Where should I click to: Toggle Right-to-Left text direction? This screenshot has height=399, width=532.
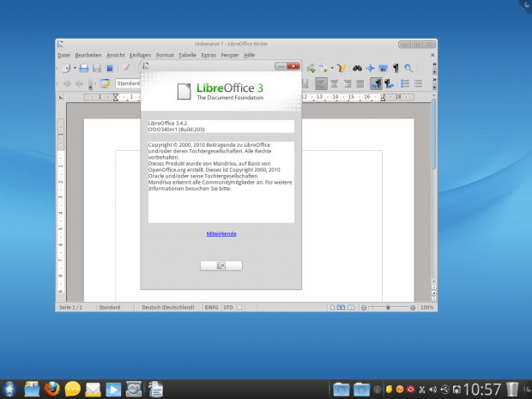pyautogui.click(x=389, y=83)
